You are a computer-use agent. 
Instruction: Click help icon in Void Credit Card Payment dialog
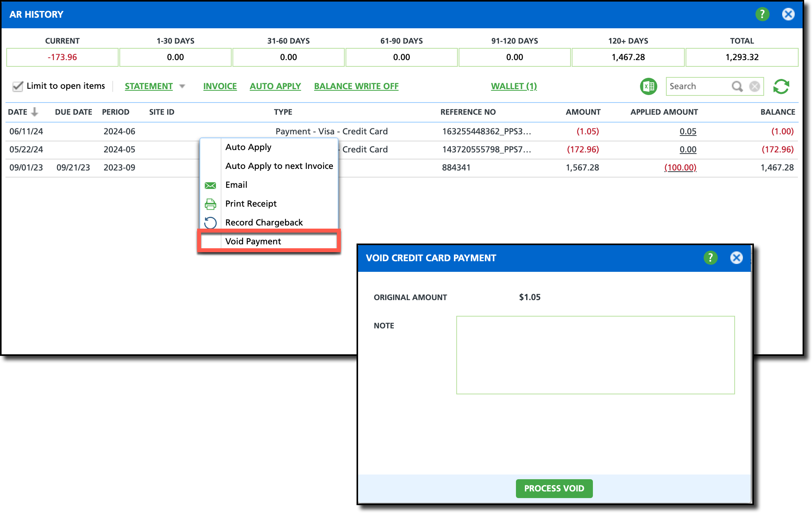click(x=710, y=258)
